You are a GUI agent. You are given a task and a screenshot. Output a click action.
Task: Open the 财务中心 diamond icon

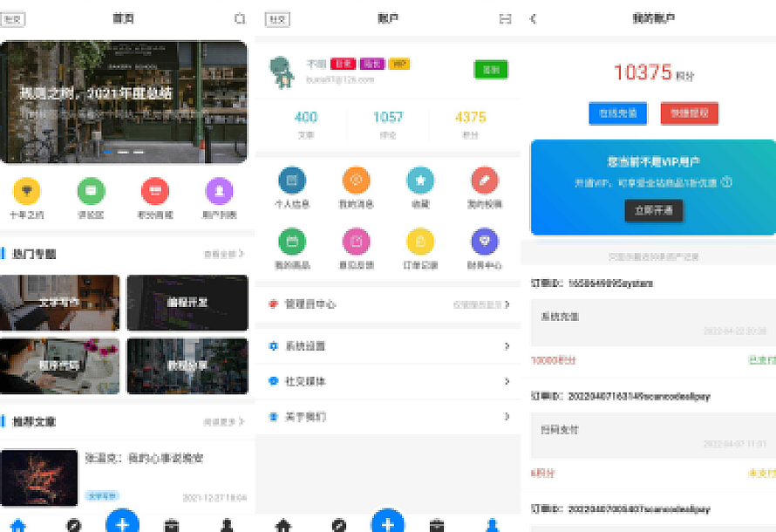[x=485, y=241]
